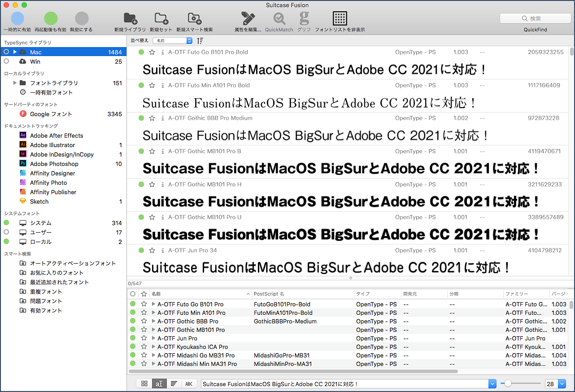Sort by タイプ column header

[x=377, y=294]
